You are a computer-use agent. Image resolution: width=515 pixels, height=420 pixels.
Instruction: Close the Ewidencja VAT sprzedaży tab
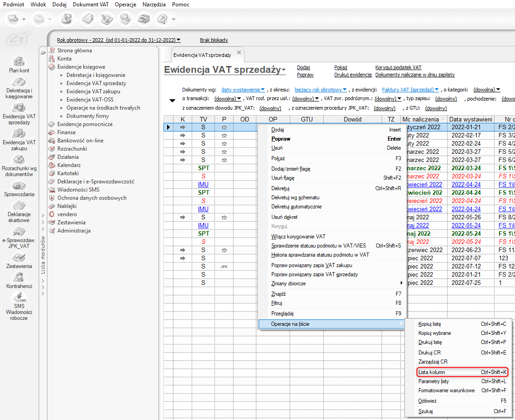(x=239, y=53)
